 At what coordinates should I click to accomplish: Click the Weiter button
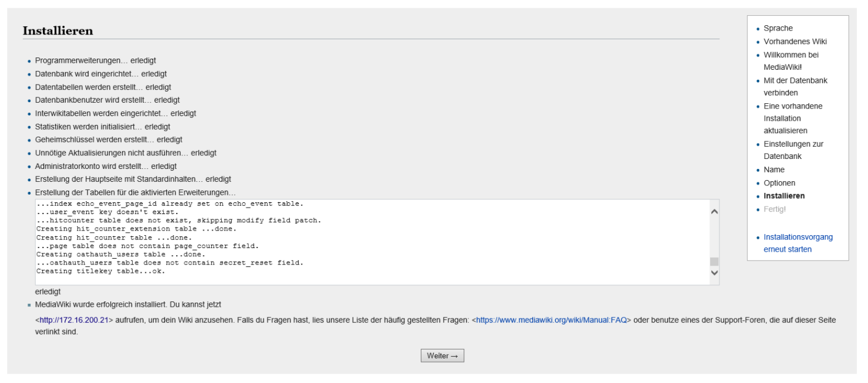click(442, 356)
